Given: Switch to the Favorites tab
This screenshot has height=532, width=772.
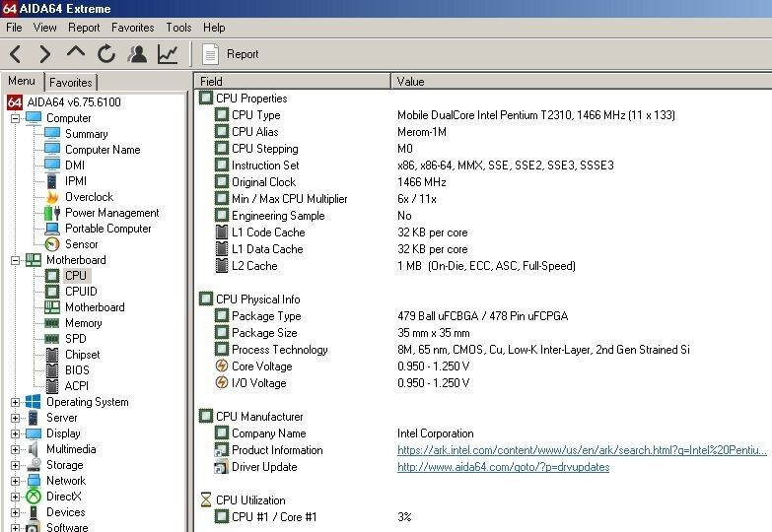Looking at the screenshot, I should coord(71,82).
